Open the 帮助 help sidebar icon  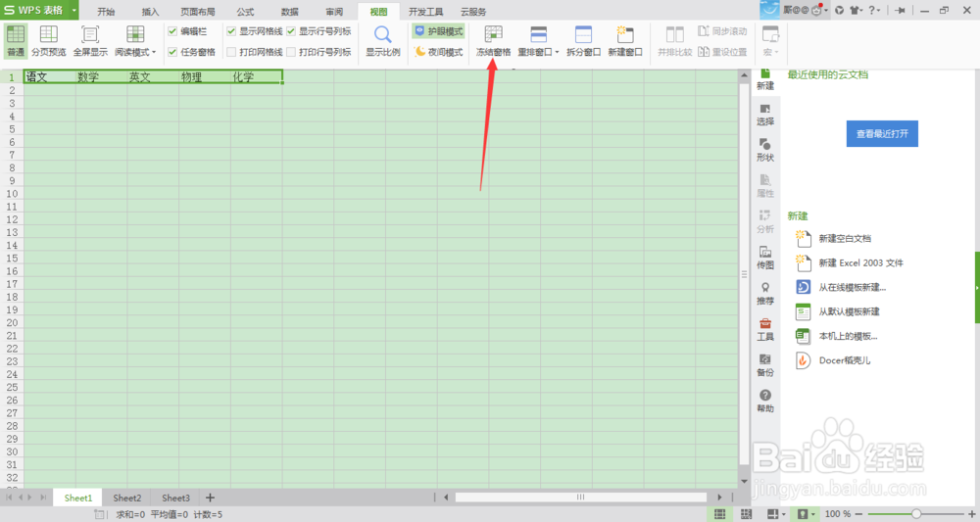pyautogui.click(x=765, y=401)
